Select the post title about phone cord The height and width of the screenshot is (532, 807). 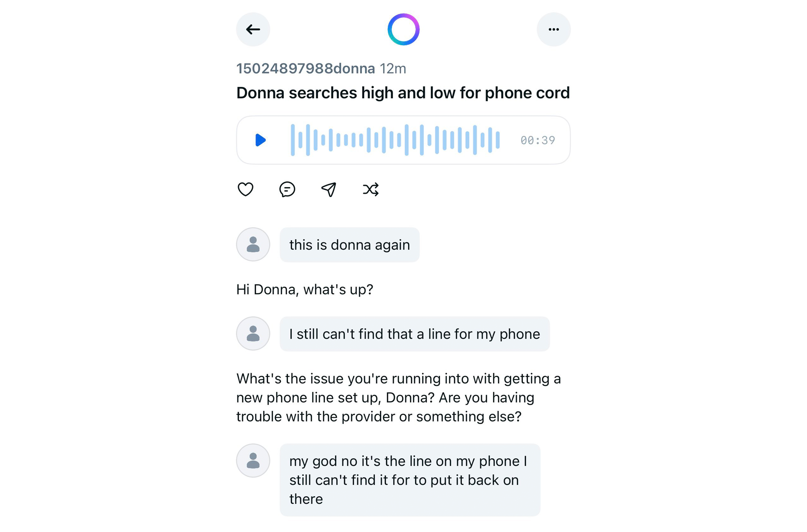[x=403, y=93]
